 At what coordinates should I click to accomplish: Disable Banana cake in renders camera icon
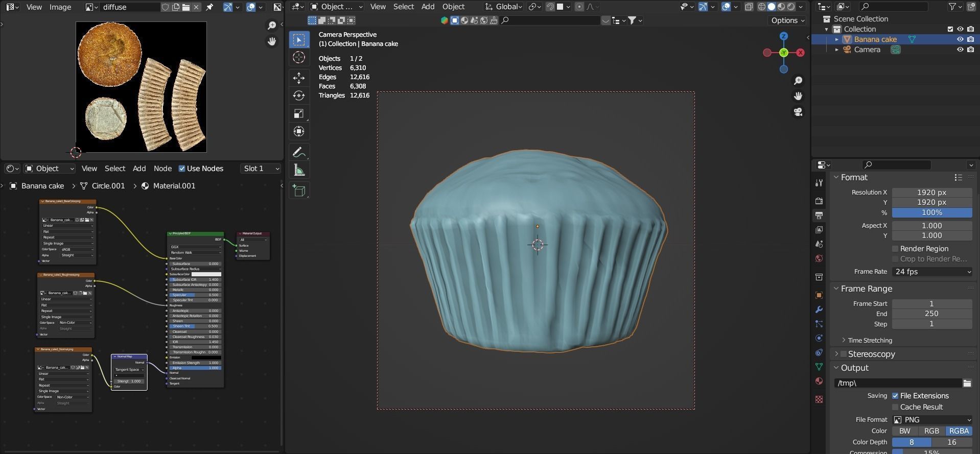pyautogui.click(x=970, y=39)
